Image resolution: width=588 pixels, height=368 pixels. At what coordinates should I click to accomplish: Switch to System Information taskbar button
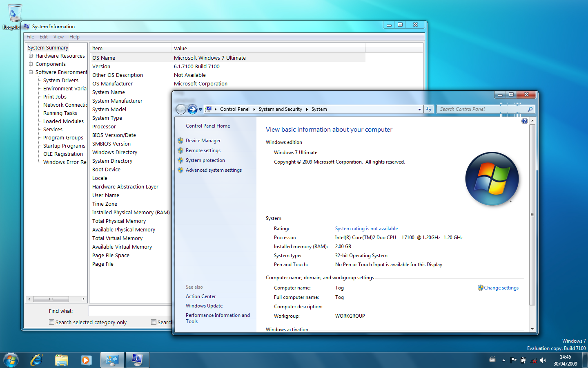(137, 360)
